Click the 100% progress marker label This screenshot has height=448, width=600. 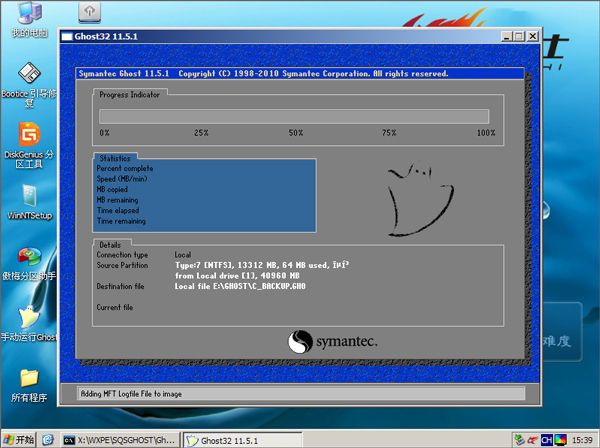point(486,133)
